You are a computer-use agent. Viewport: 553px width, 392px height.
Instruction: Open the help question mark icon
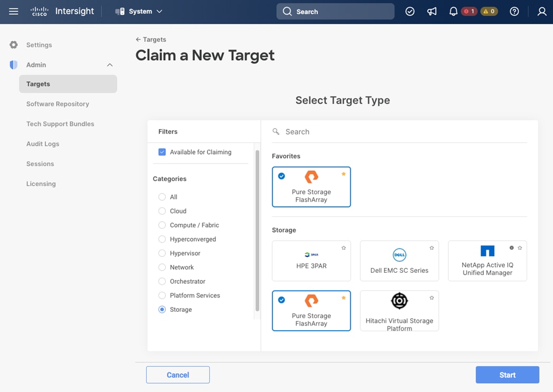pyautogui.click(x=514, y=11)
